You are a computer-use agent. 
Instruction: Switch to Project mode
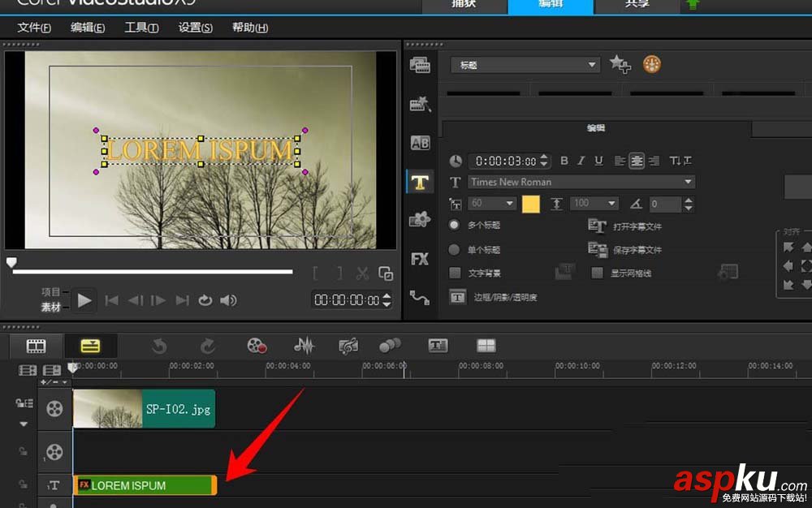pyautogui.click(x=51, y=292)
